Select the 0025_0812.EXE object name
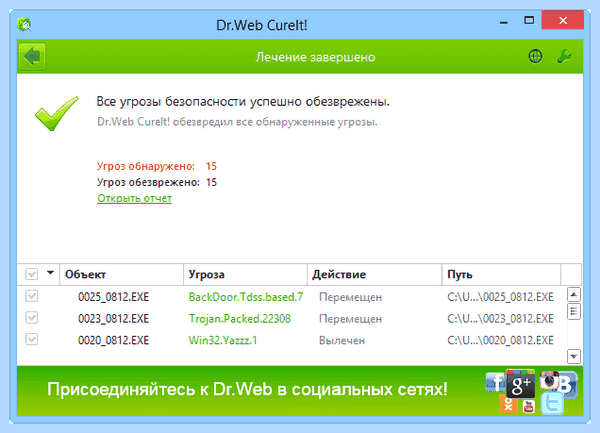 coord(113,297)
